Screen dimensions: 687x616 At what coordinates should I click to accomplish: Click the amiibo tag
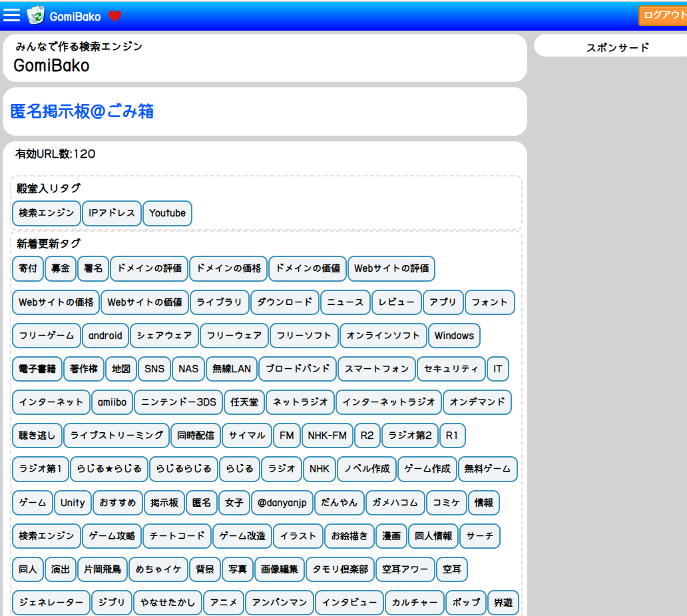[x=112, y=402]
